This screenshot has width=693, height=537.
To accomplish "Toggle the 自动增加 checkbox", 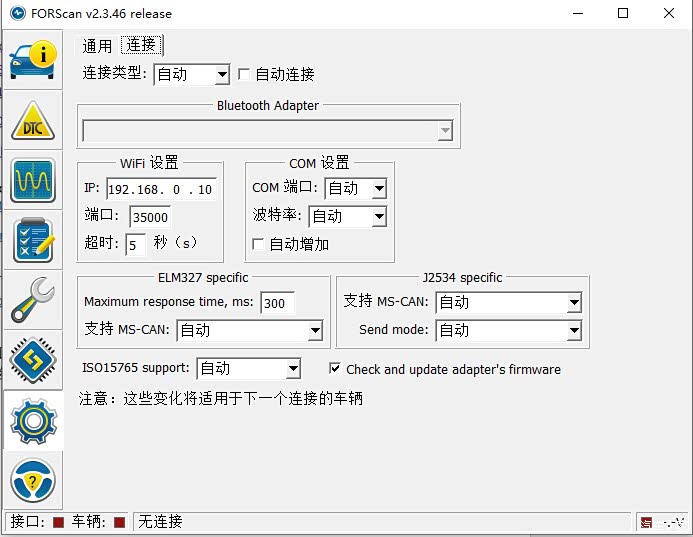I will pos(258,244).
